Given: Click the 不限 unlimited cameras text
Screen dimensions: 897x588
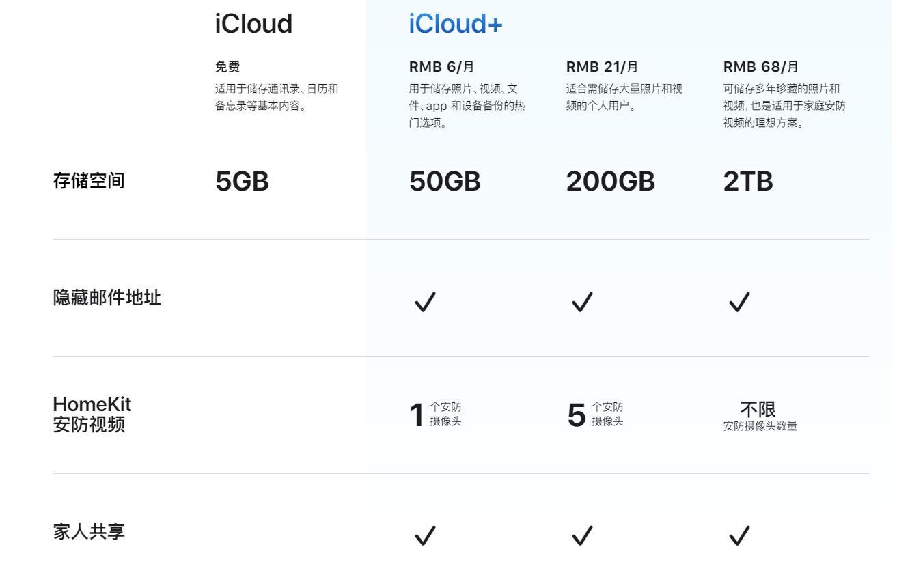Looking at the screenshot, I should 758,409.
